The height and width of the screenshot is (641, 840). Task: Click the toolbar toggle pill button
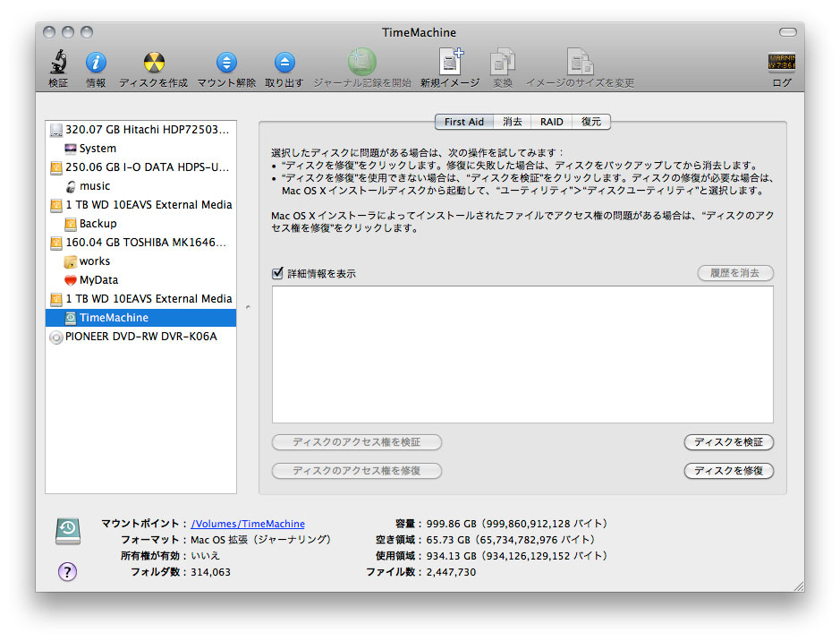[787, 33]
